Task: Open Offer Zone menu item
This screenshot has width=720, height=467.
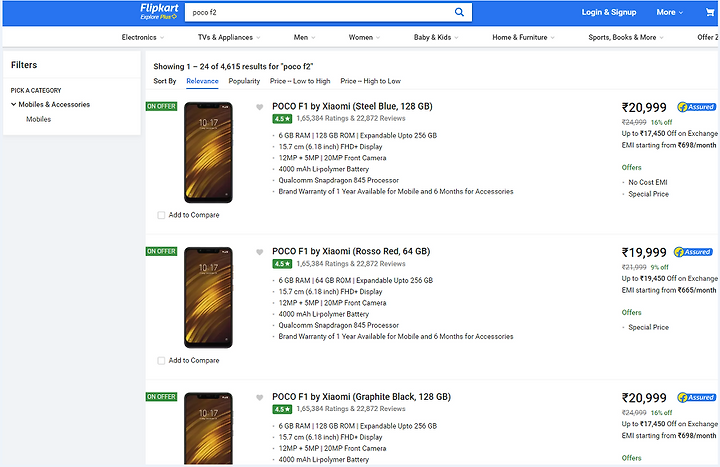Action: tap(708, 37)
